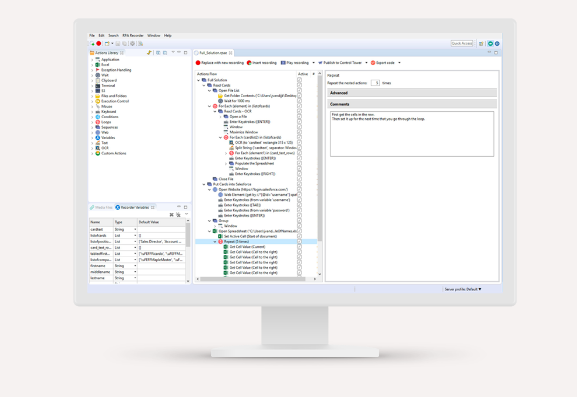Collapse the Open File List node

(210, 90)
